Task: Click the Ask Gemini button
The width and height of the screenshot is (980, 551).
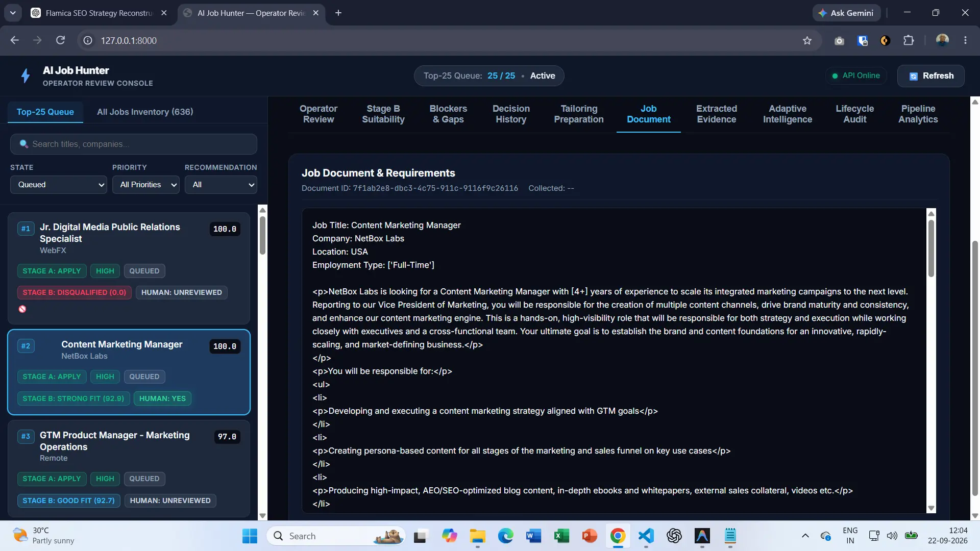Action: point(846,13)
